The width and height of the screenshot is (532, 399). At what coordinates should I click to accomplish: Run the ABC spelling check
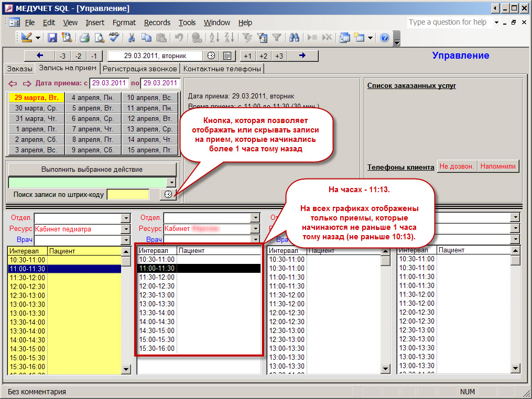pos(114,37)
